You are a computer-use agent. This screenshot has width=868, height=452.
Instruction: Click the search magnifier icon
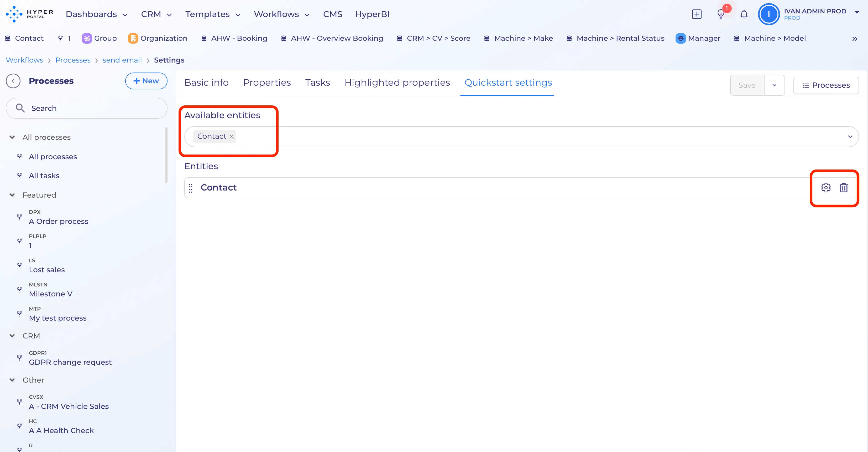tap(20, 108)
